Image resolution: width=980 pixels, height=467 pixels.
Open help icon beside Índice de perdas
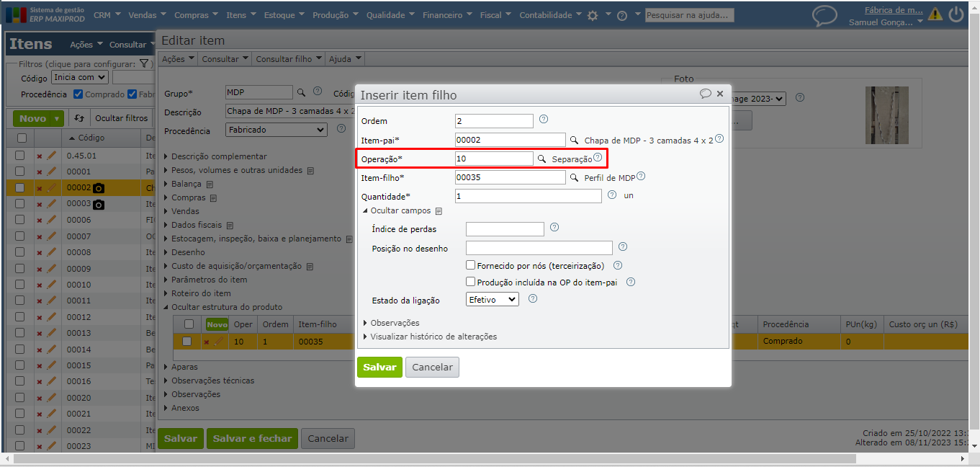coord(554,228)
